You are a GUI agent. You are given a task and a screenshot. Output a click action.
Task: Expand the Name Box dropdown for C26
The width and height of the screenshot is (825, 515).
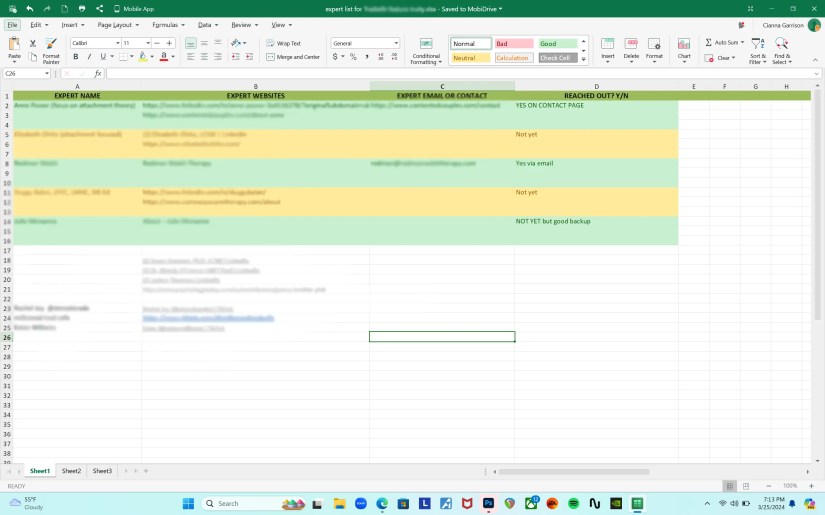[47, 74]
